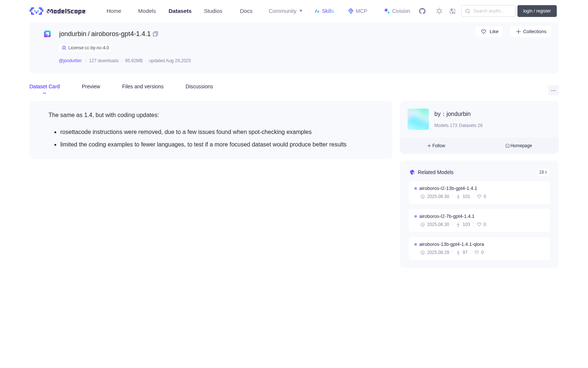
Task: Switch to the Preview tab
Action: coord(91,86)
